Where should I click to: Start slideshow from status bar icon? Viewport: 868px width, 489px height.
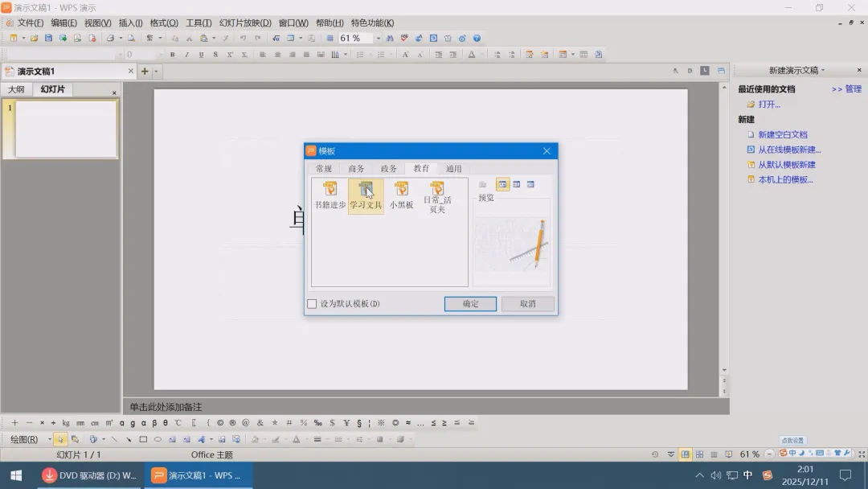(728, 454)
